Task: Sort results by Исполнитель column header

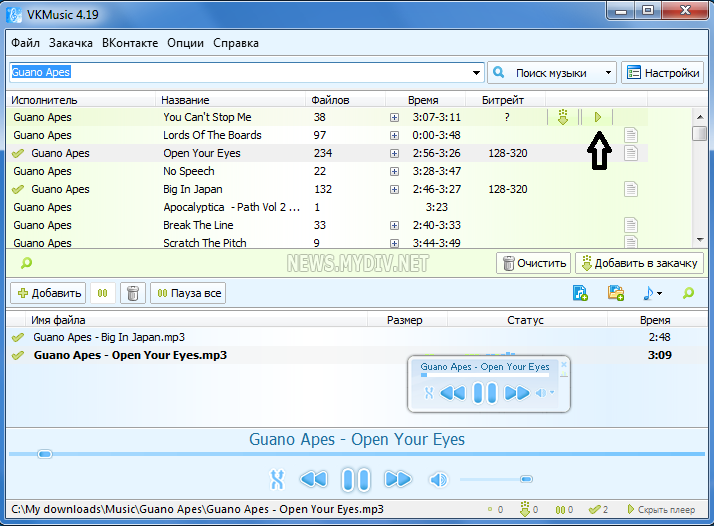Action: tap(81, 100)
